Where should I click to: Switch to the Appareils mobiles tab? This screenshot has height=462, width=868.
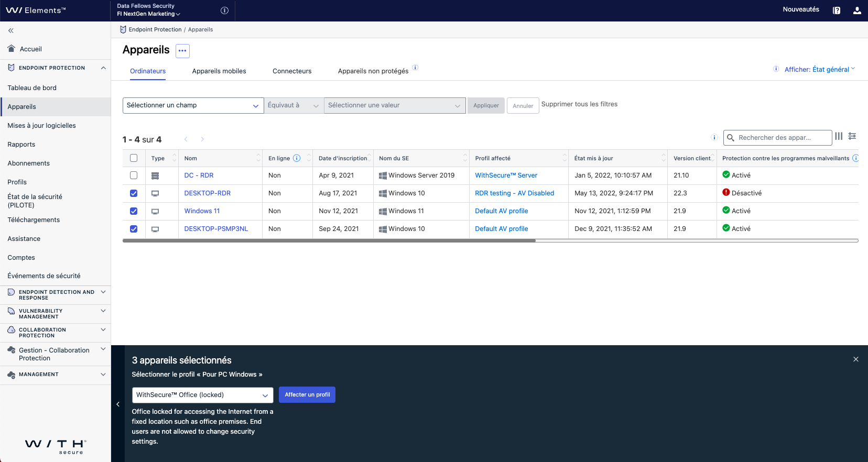219,71
